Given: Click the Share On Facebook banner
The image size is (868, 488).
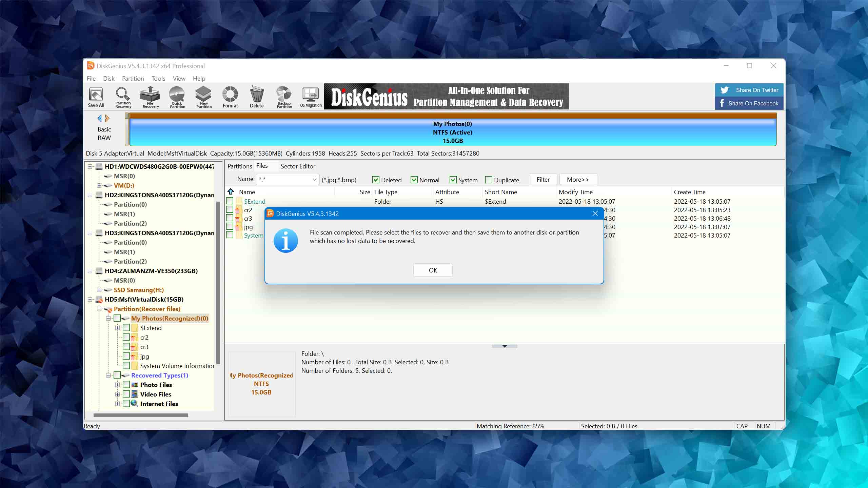Looking at the screenshot, I should (749, 103).
